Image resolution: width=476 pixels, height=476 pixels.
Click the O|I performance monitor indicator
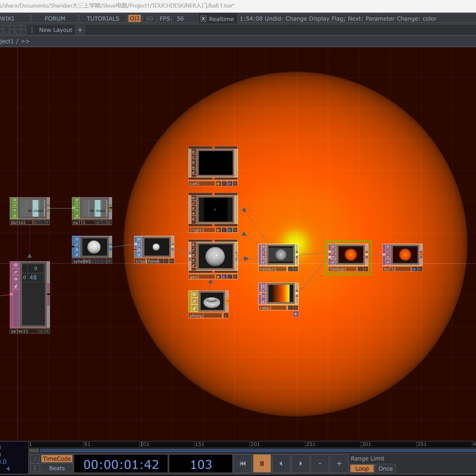134,19
